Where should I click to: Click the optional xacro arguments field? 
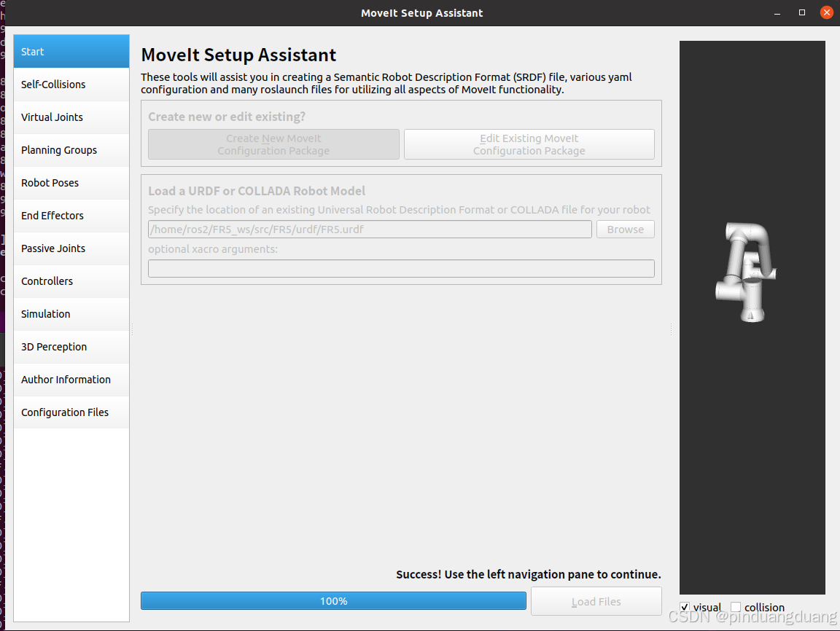tap(401, 269)
